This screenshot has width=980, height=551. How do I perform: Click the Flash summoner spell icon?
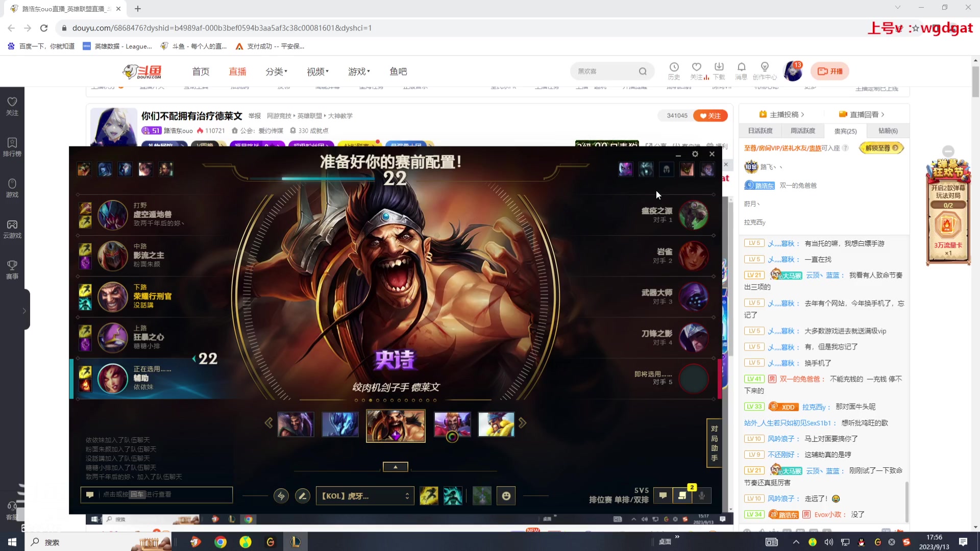tap(428, 496)
